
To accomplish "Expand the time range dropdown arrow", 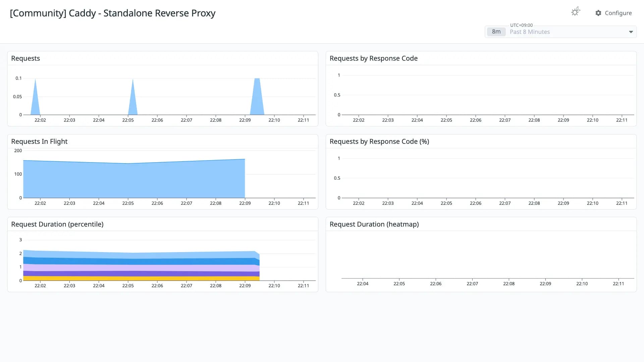I will [x=631, y=32].
